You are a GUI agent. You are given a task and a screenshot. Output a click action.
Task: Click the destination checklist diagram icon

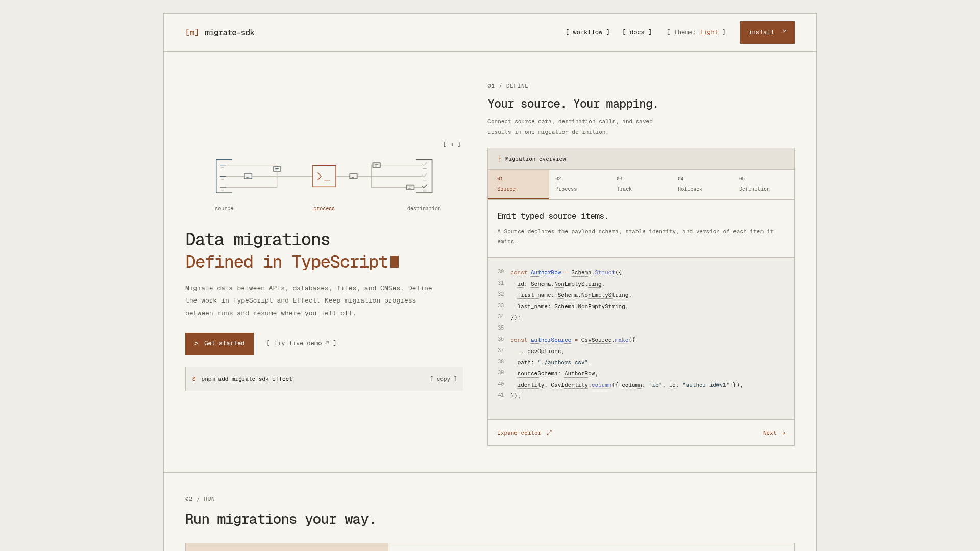(424, 177)
